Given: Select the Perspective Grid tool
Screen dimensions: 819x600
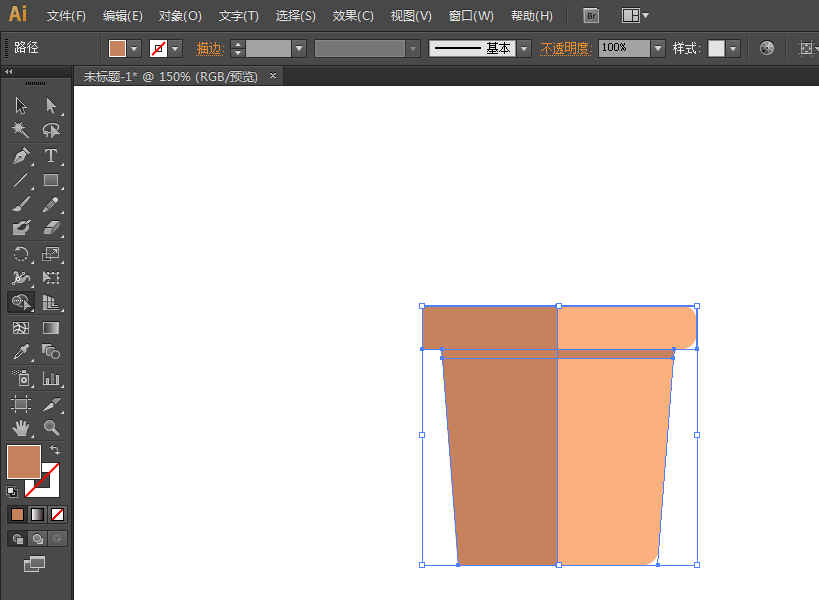Looking at the screenshot, I should pos(51,302).
